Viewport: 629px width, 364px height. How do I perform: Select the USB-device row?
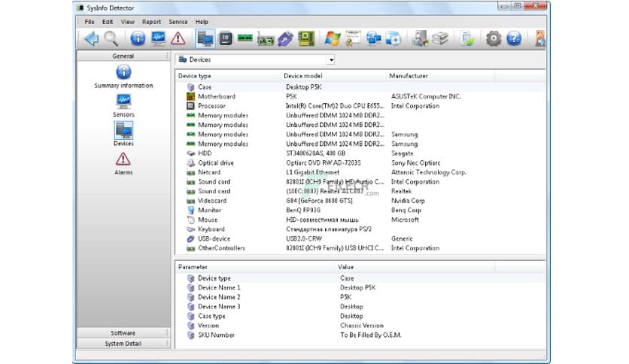click(360, 238)
